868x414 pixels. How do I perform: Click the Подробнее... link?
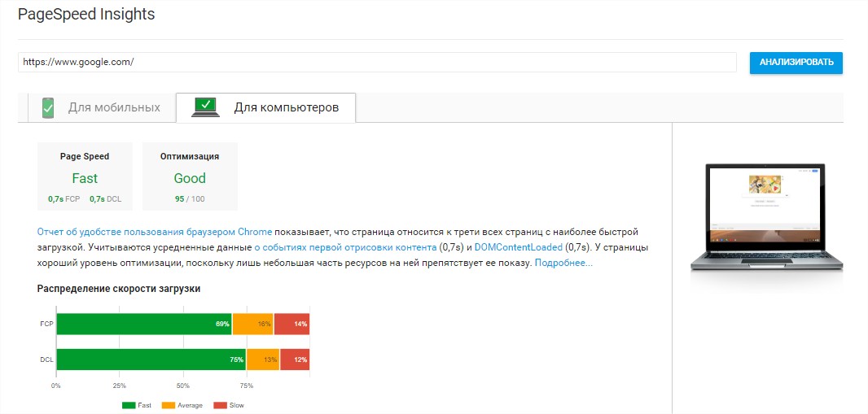tap(563, 263)
